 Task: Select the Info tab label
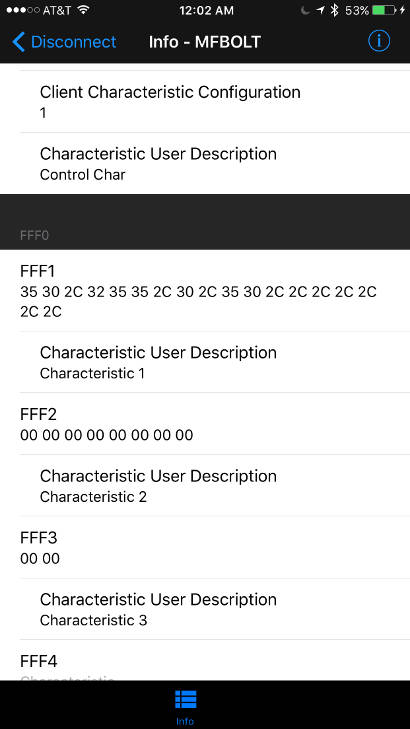click(x=185, y=721)
